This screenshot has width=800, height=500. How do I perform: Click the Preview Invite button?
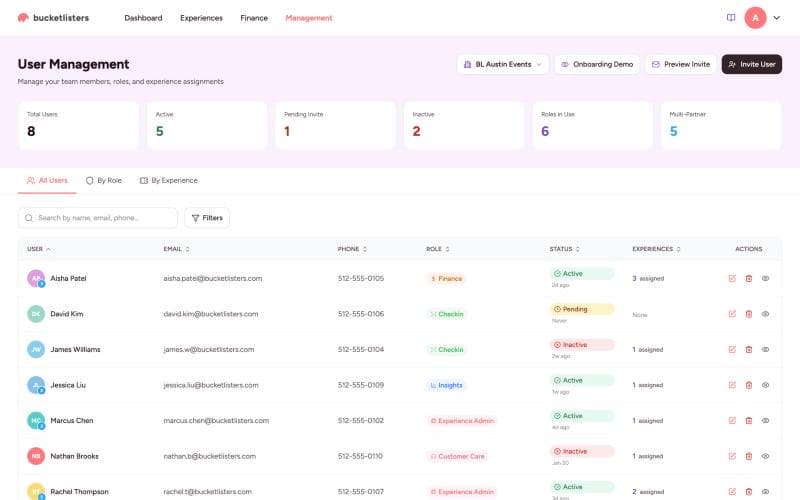(681, 64)
